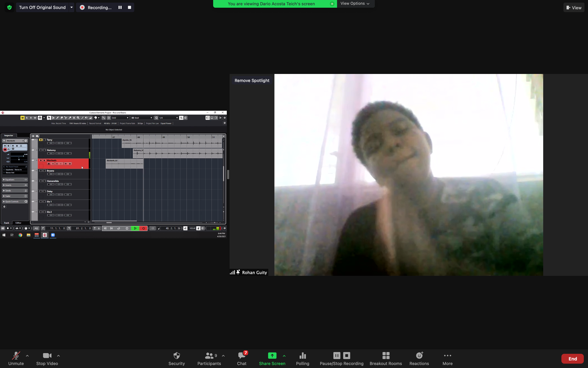The height and width of the screenshot is (368, 588).
Task: Click the green Share Screen icon
Action: point(272,355)
